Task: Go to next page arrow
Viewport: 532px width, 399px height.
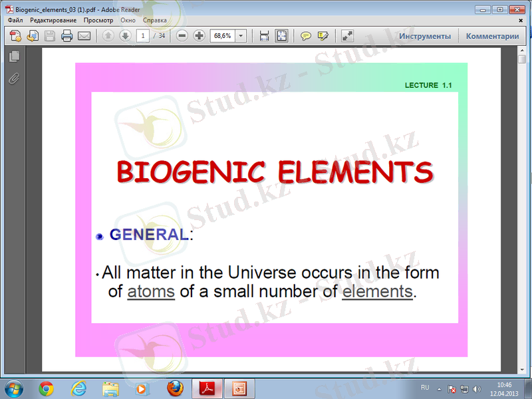Action: tap(124, 36)
